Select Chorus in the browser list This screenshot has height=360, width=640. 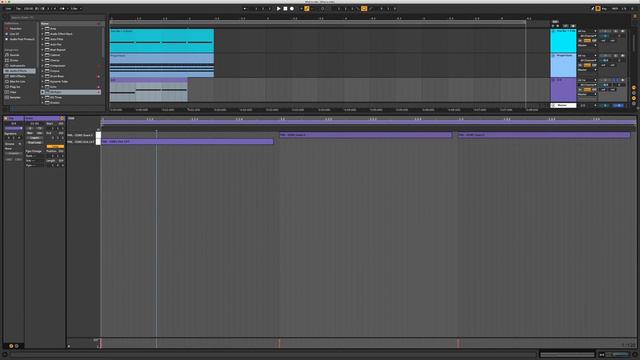(x=55, y=60)
